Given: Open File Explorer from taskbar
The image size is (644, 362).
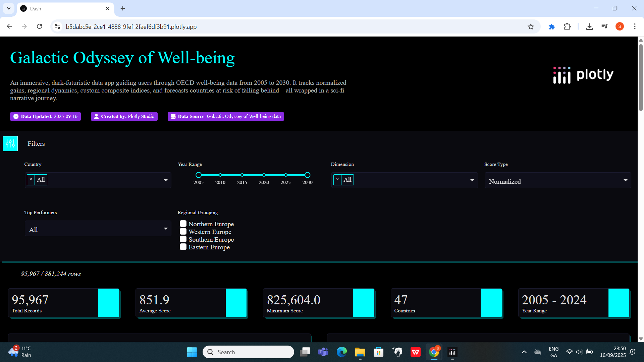Looking at the screenshot, I should (360, 352).
